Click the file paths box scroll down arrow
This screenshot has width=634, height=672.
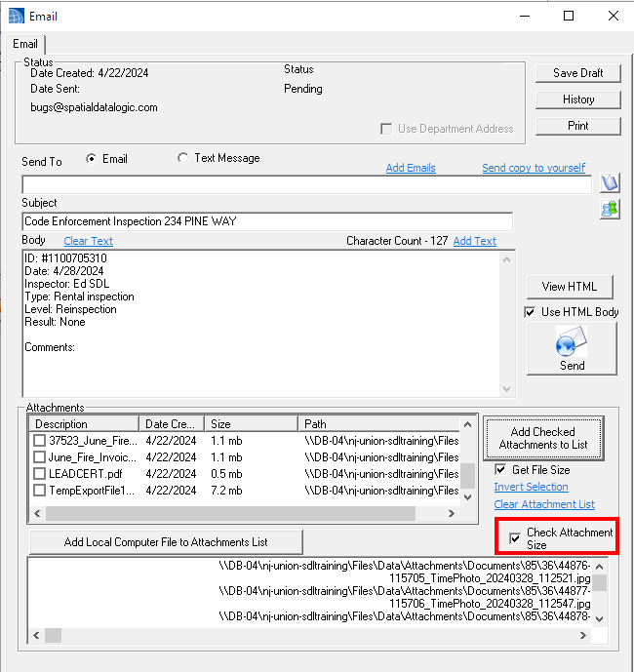(599, 619)
